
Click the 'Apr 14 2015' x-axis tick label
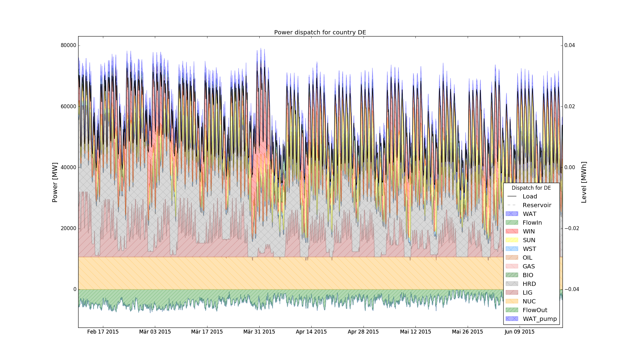pyautogui.click(x=311, y=332)
